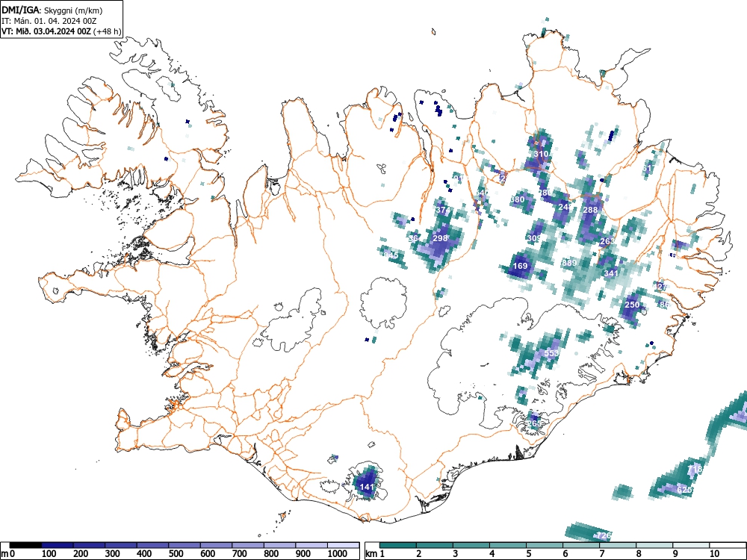
Task: Select the 'IT: Mán. 01. 04. 2024 00Z' line
Action: [49, 21]
